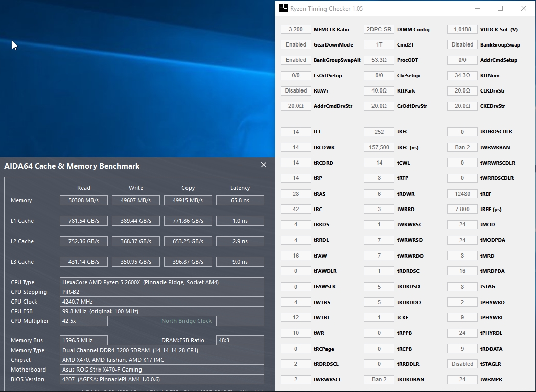The width and height of the screenshot is (536, 392).
Task: Click the RttNom 34.3Ω field
Action: (x=462, y=75)
